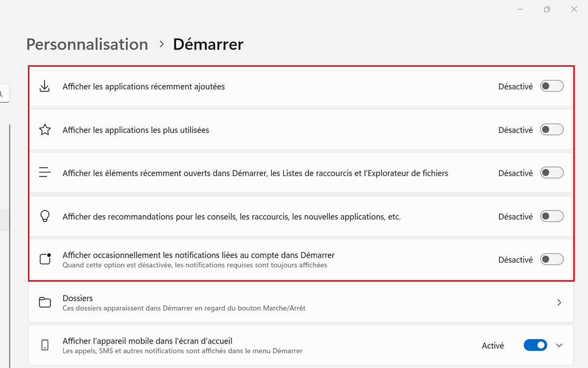
Task: Click the account notifications badge icon
Action: pos(45,259)
